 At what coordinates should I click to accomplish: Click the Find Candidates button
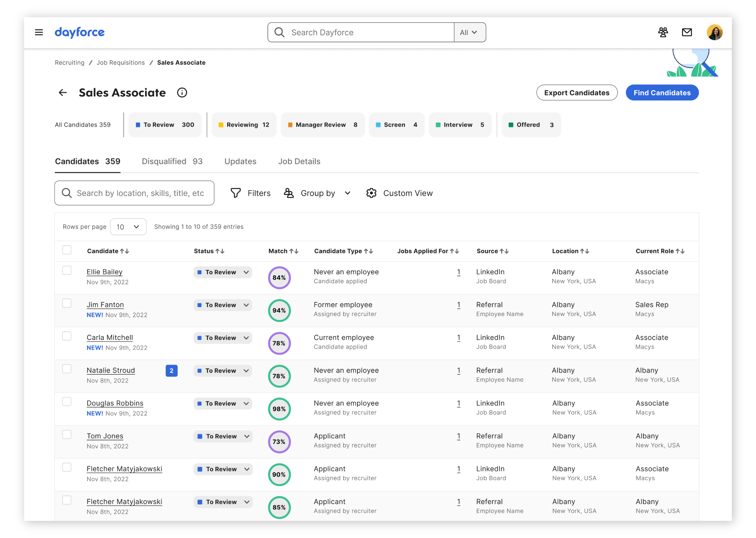coord(662,93)
